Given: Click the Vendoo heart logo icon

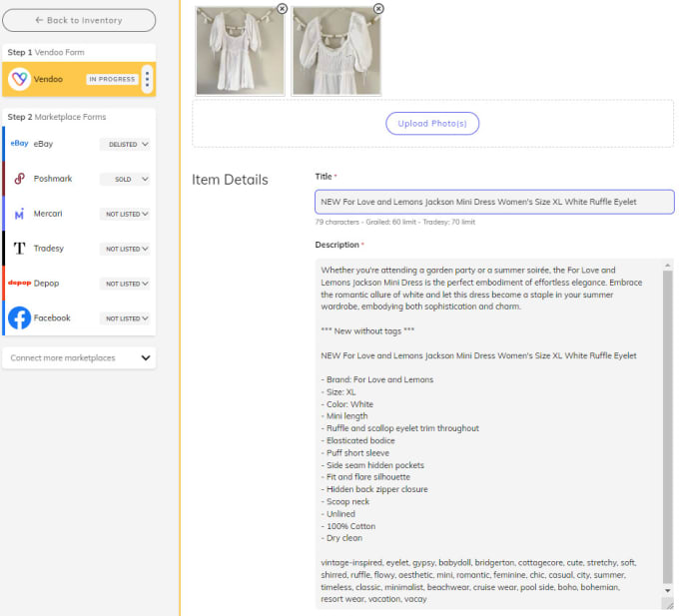Looking at the screenshot, I should 19,79.
